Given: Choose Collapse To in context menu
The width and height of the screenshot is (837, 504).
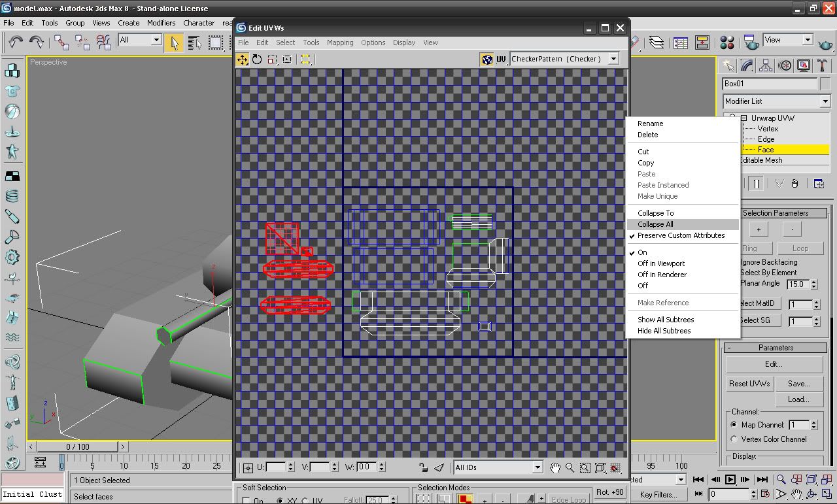Looking at the screenshot, I should click(x=683, y=213).
